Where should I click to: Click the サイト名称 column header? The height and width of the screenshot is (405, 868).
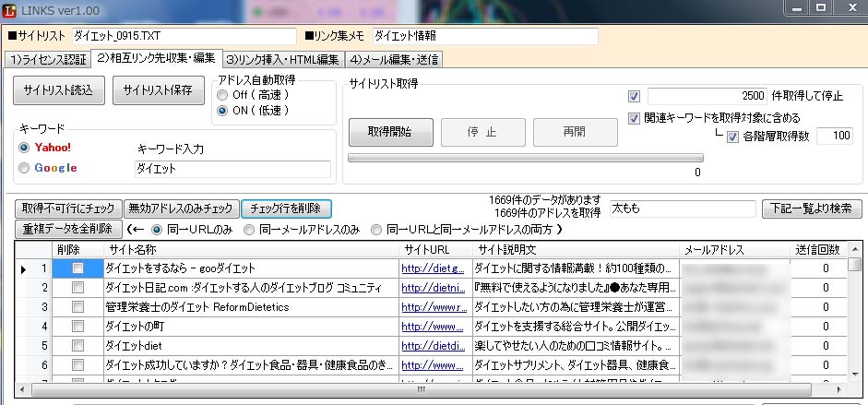click(x=251, y=250)
